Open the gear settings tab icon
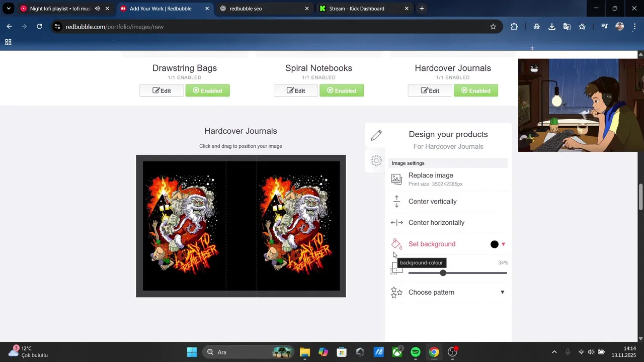 (376, 160)
